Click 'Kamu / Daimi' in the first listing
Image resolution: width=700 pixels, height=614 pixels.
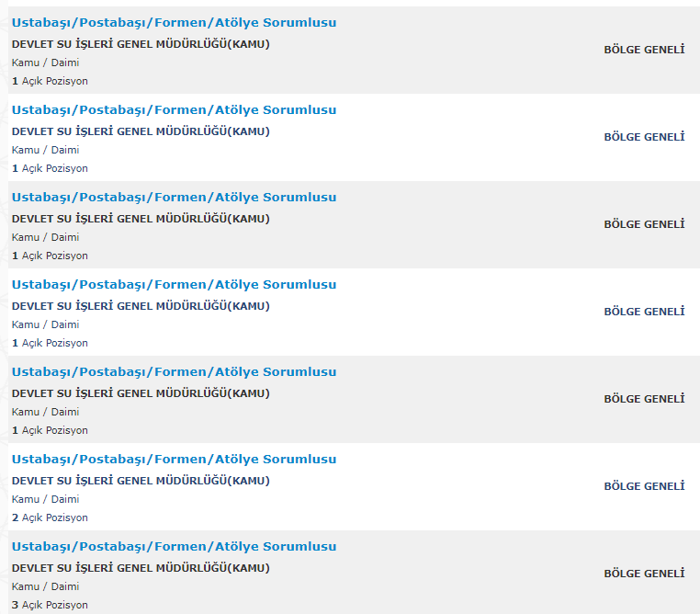click(x=45, y=63)
